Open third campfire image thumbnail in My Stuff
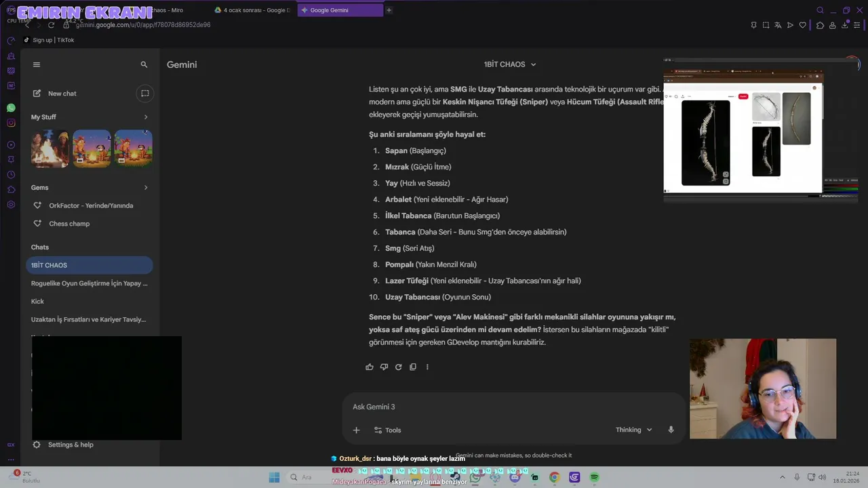 tap(134, 148)
